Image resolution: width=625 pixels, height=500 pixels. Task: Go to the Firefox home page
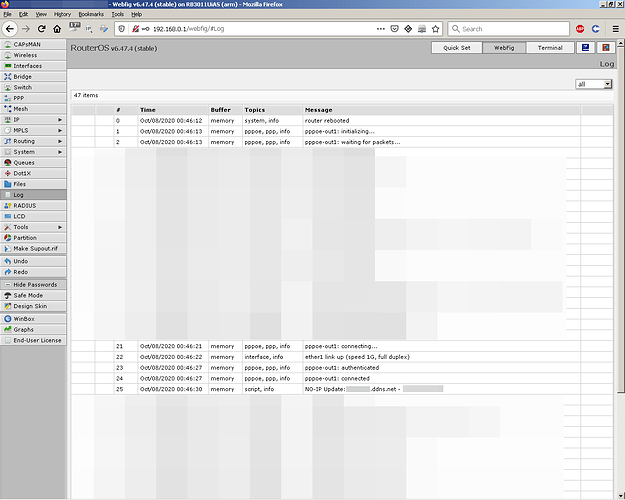coord(57,29)
